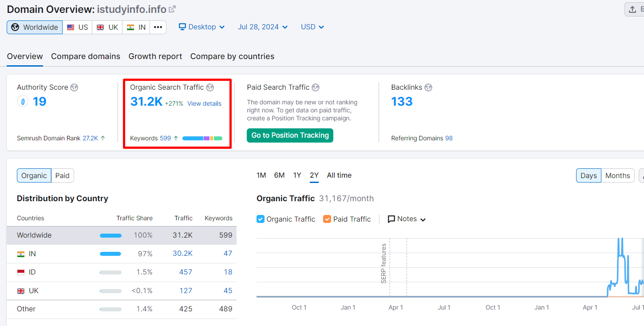Screen dimensions: 644x326
Task: Click globe icon next to Authority Score
Action: click(74, 87)
